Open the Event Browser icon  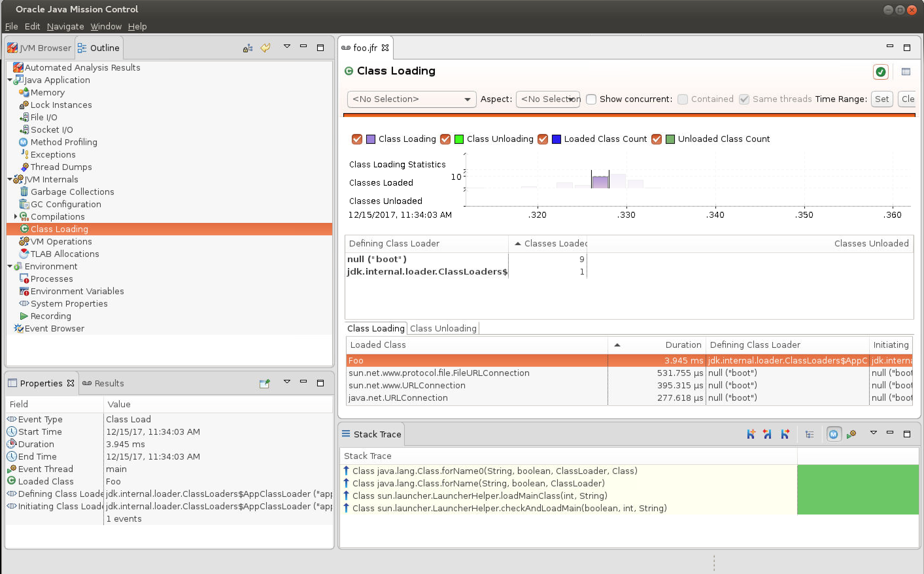18,329
